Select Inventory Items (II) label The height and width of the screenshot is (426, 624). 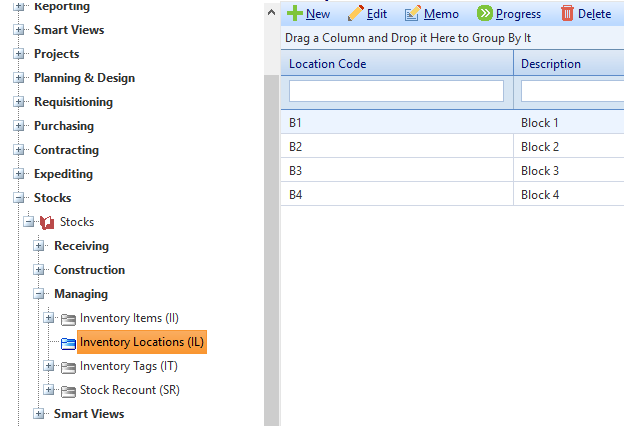point(129,318)
